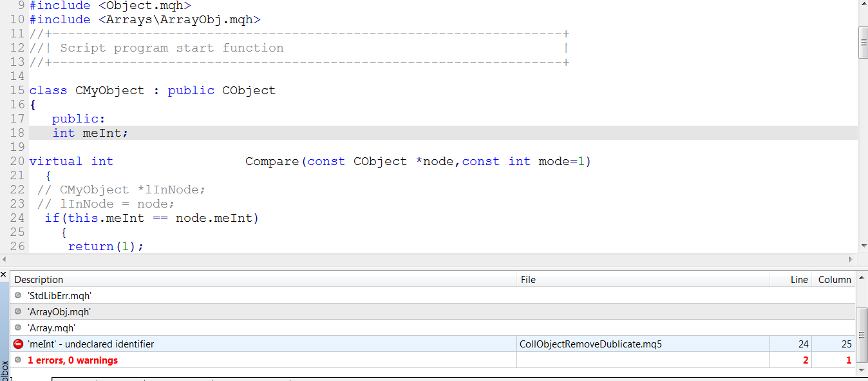
Task: Sort by the Column header
Action: click(834, 280)
